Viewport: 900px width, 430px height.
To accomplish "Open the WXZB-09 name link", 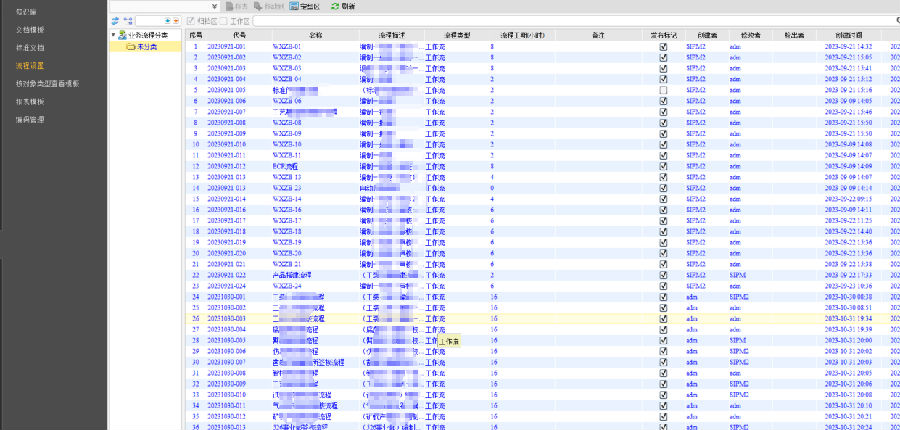I will tap(287, 133).
